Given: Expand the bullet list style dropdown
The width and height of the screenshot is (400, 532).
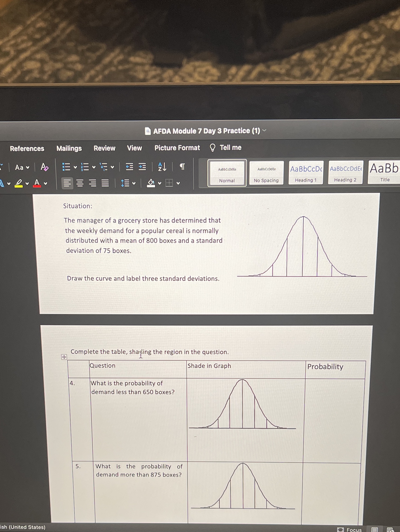Looking at the screenshot, I should pyautogui.click(x=75, y=167).
